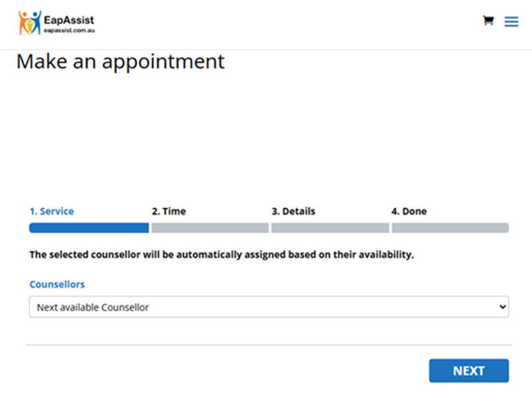Click the grey progress segment under Details
Image resolution: width=532 pixels, height=409 pixels.
click(330, 228)
